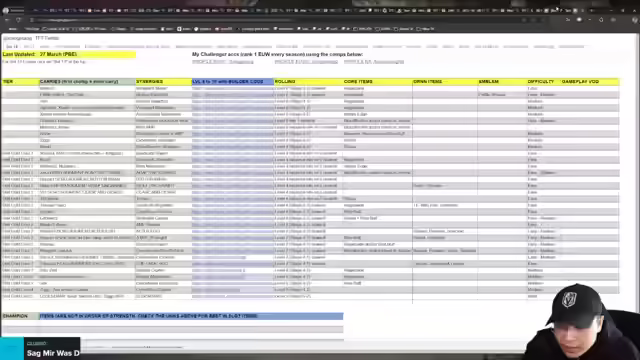
Task: Select the Set 14 sheet tab
Action: coord(12,47)
